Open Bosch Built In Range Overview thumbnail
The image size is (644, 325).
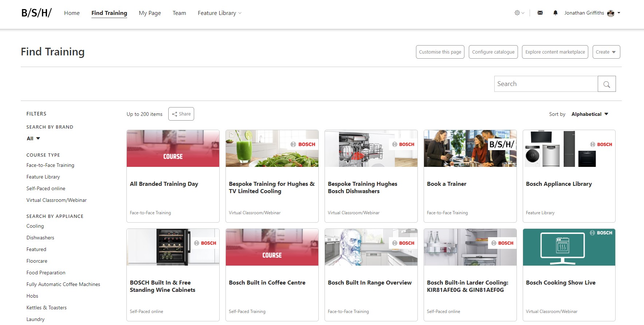pyautogui.click(x=371, y=247)
